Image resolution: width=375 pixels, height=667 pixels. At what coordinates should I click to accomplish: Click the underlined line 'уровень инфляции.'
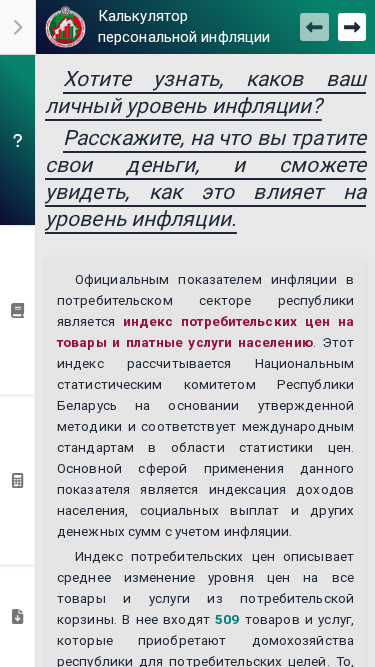(x=141, y=219)
